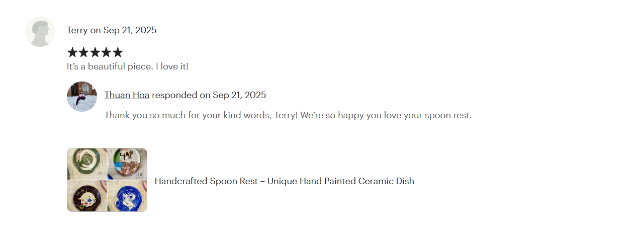Visit the Thuan Hoa seller name link

[x=127, y=95]
